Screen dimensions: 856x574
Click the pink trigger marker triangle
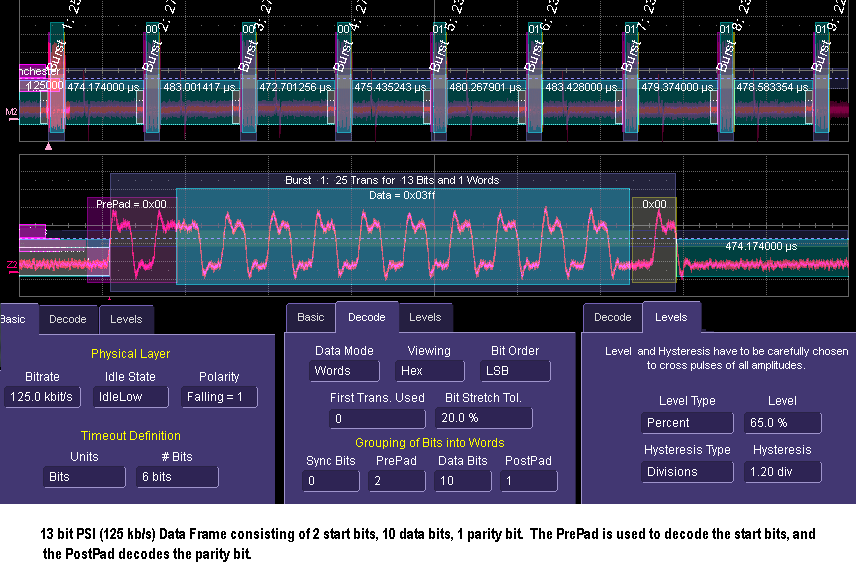[48, 147]
